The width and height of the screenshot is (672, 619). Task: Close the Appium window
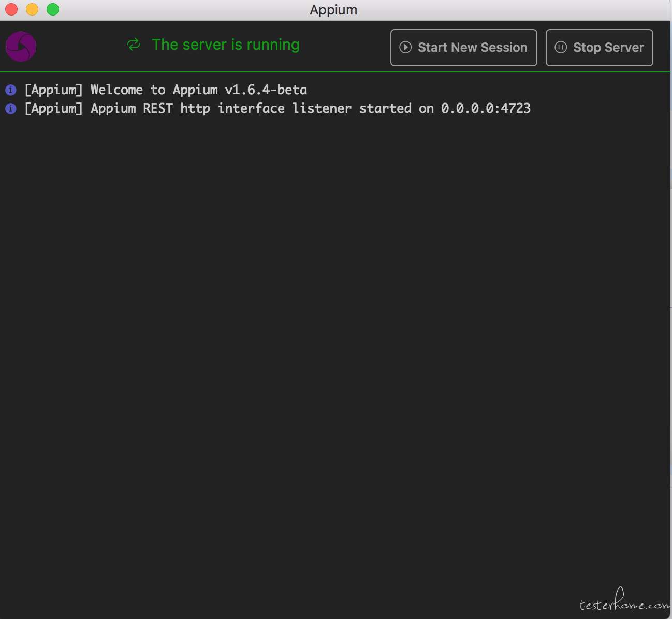pos(11,9)
